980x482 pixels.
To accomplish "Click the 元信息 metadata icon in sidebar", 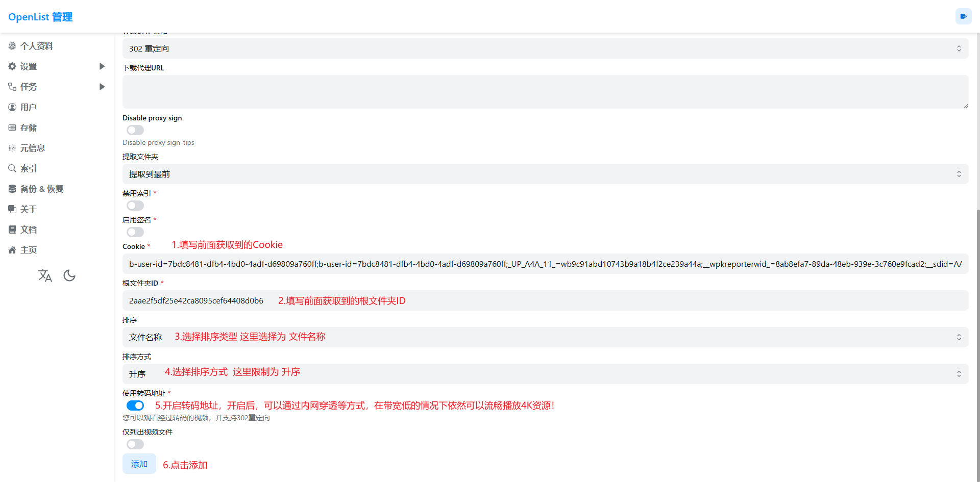I will 12,148.
